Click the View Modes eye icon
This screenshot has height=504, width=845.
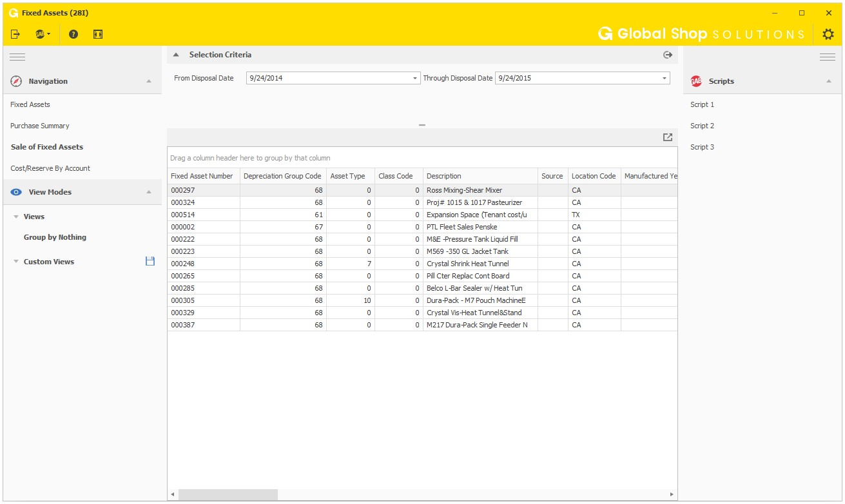click(x=17, y=192)
